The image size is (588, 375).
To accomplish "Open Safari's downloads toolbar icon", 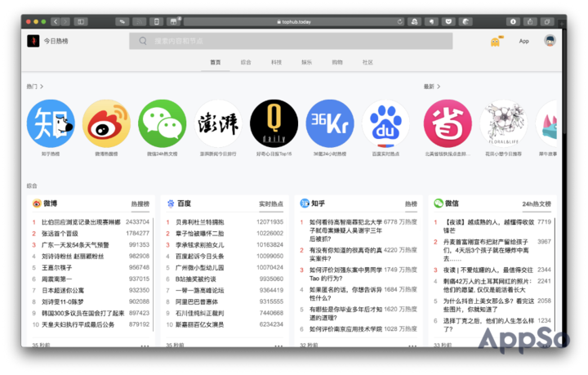I will pos(513,22).
